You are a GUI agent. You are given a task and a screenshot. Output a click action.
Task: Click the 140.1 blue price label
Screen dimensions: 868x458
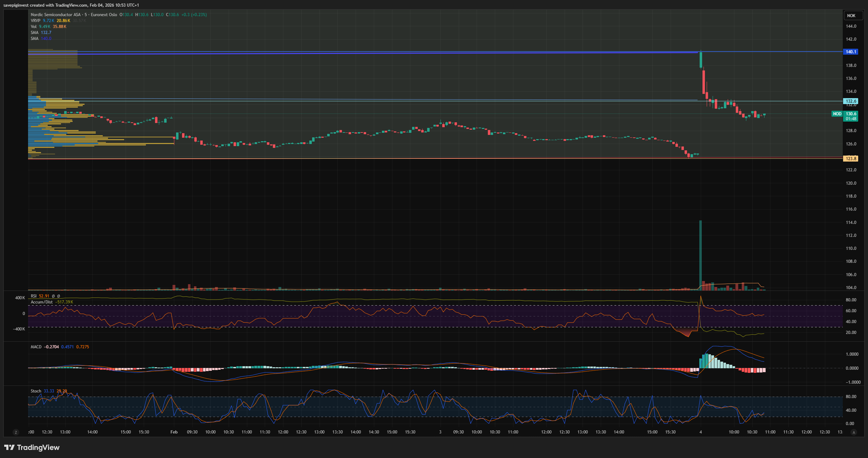(x=850, y=52)
